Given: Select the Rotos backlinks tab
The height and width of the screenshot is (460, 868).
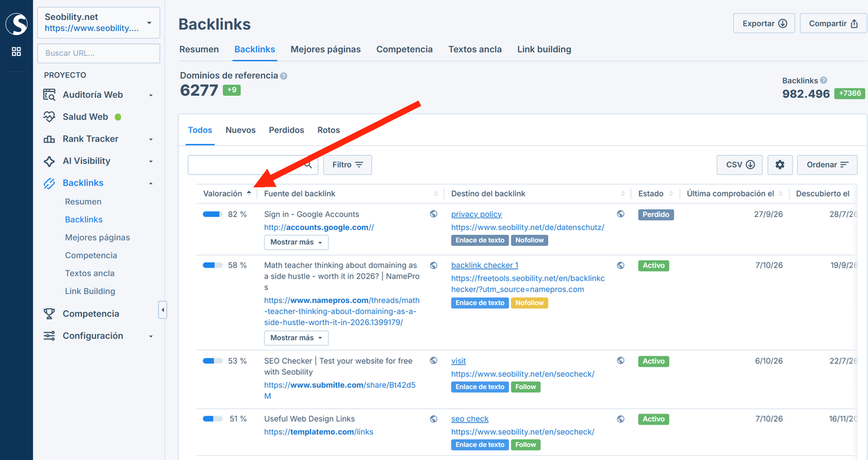Looking at the screenshot, I should [328, 130].
